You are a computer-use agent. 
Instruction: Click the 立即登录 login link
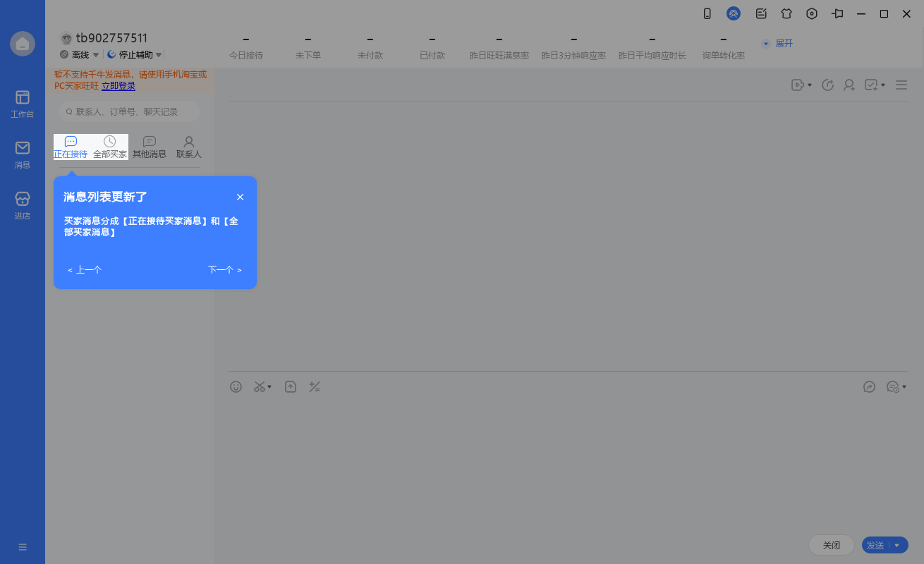(x=118, y=86)
